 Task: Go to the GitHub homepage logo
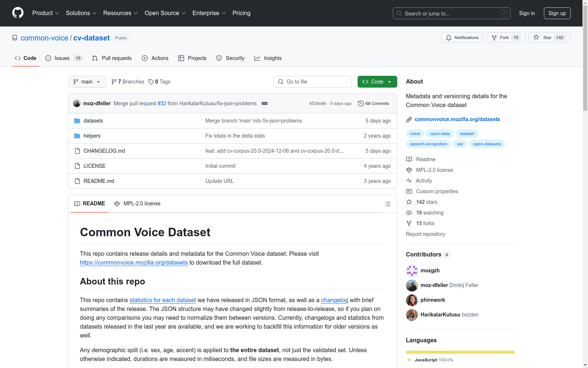pyautogui.click(x=18, y=13)
